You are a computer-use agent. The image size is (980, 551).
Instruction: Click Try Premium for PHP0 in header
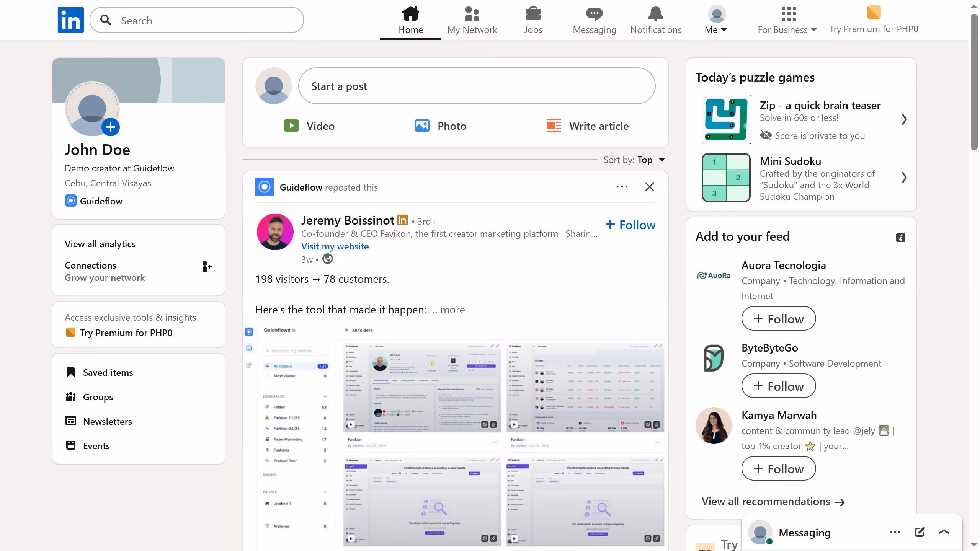pyautogui.click(x=874, y=29)
